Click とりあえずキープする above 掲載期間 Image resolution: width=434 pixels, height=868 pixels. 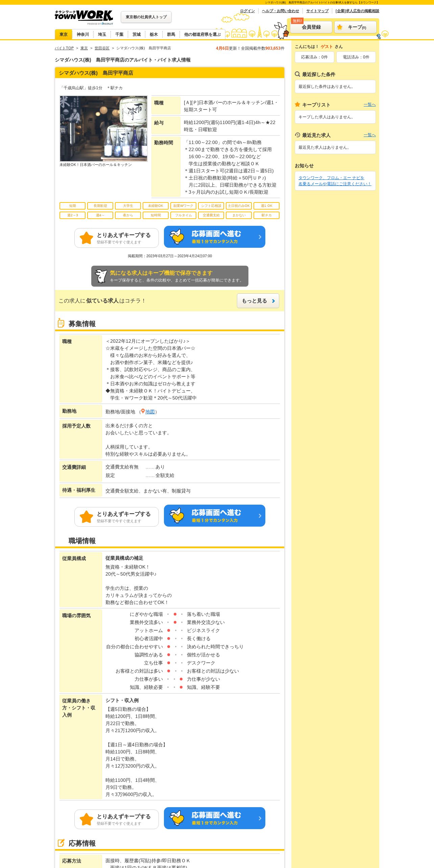coord(117,238)
